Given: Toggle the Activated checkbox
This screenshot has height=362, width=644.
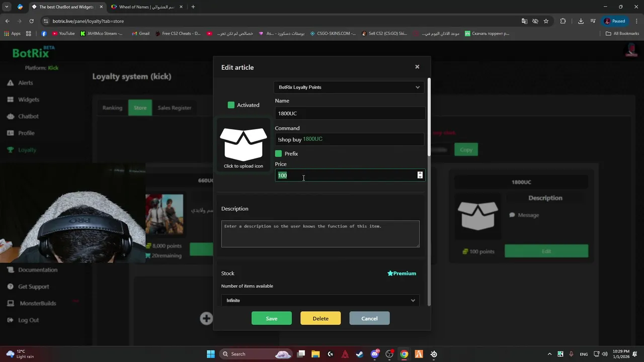Looking at the screenshot, I should (x=231, y=105).
